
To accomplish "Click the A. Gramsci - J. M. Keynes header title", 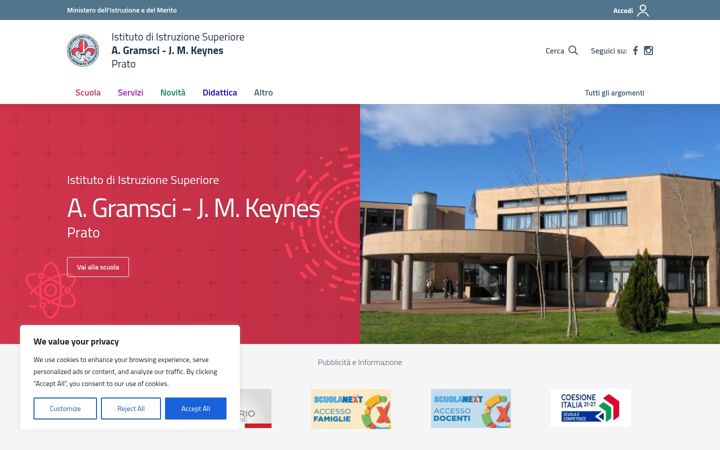I will point(167,51).
